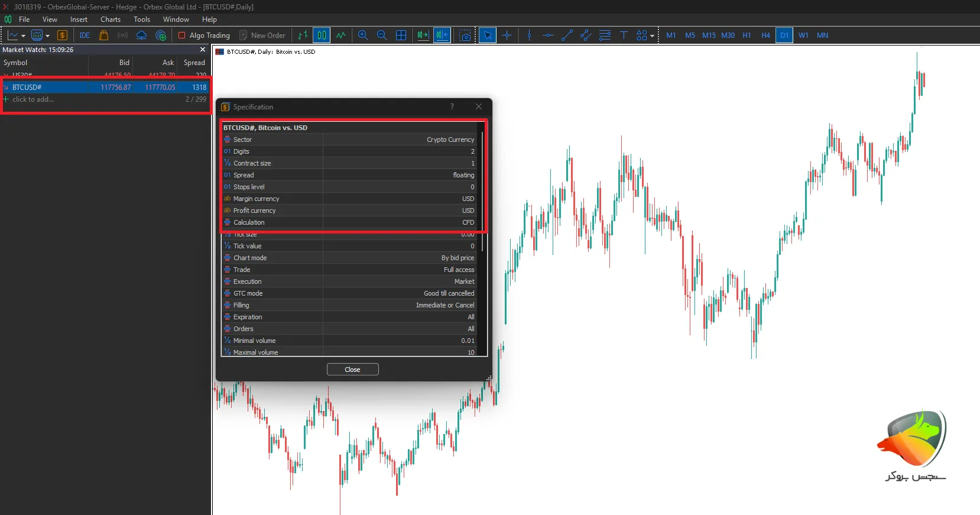980x515 pixels.
Task: Open the shapes objects dropdown arrow
Action: [652, 36]
